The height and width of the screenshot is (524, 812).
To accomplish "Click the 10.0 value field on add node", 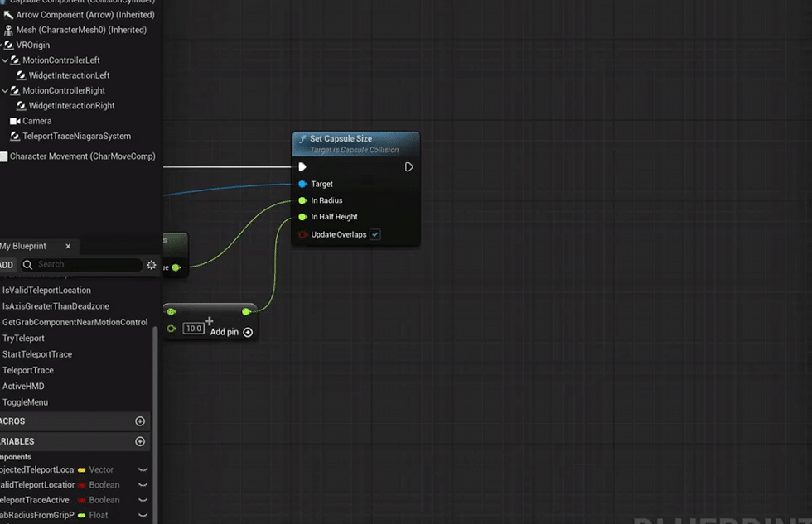I will tap(193, 329).
